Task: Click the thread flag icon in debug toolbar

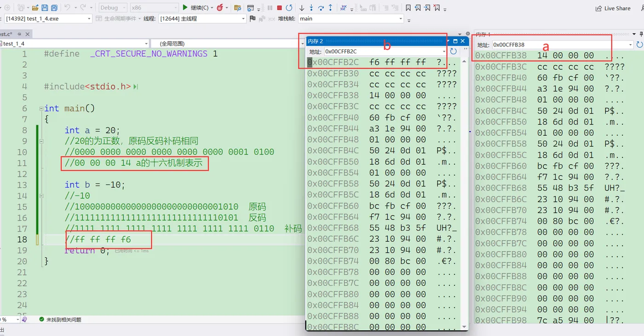Action: [x=253, y=18]
